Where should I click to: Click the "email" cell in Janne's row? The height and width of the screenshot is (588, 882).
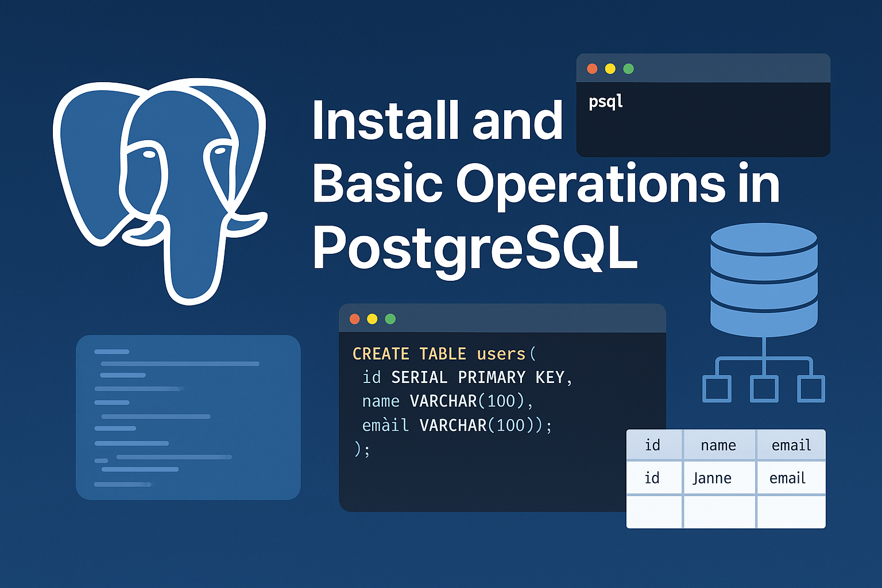click(x=791, y=478)
